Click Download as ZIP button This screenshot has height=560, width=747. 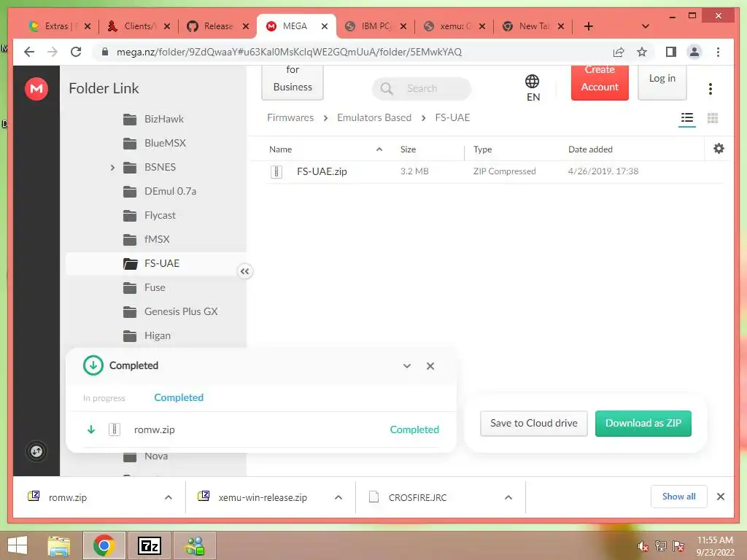pyautogui.click(x=643, y=423)
